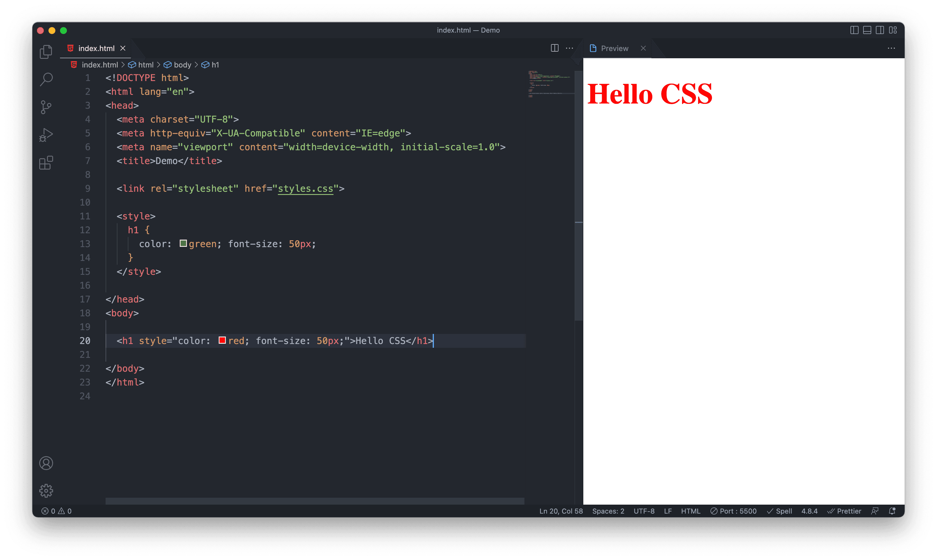
Task: Toggle secondary side bar layout button
Action: coord(880,30)
